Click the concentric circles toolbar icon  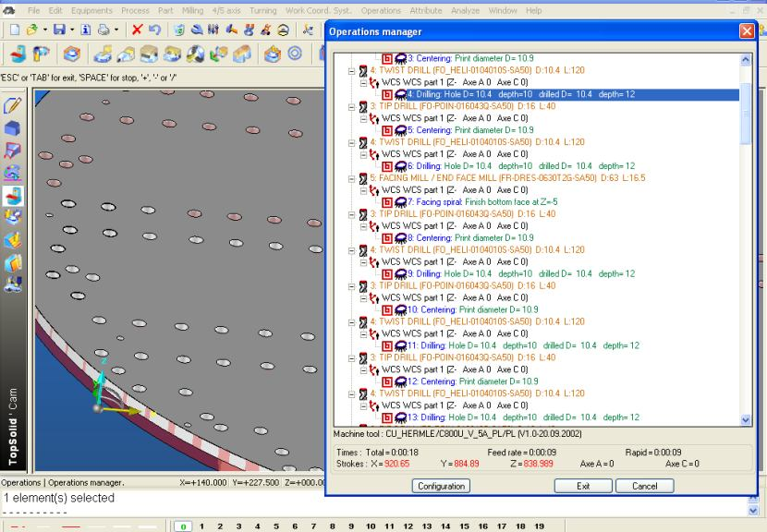click(x=295, y=53)
